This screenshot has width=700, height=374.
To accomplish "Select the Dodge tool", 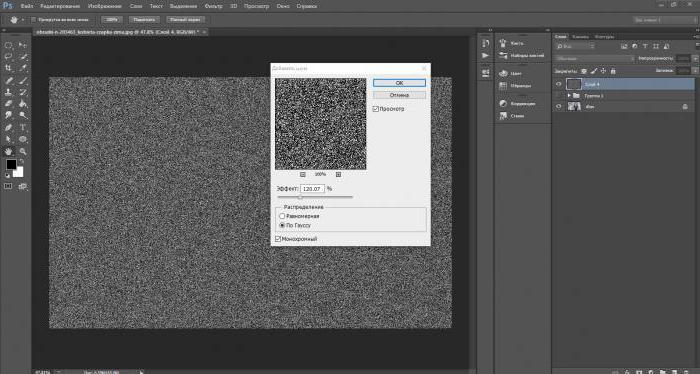I will (x=23, y=115).
